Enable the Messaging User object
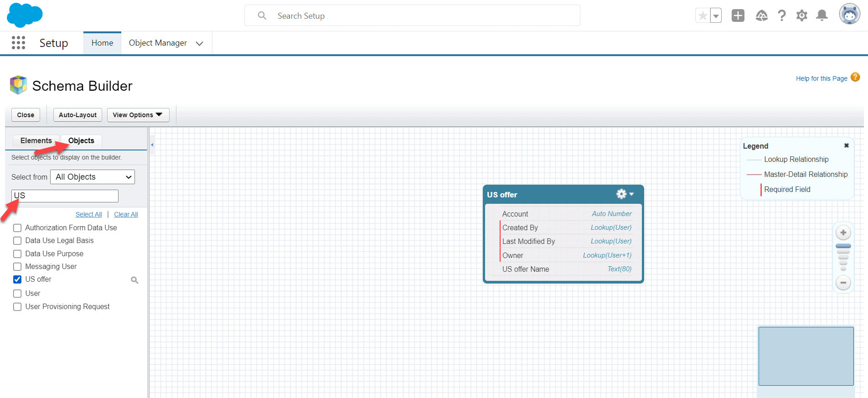 [x=17, y=267]
